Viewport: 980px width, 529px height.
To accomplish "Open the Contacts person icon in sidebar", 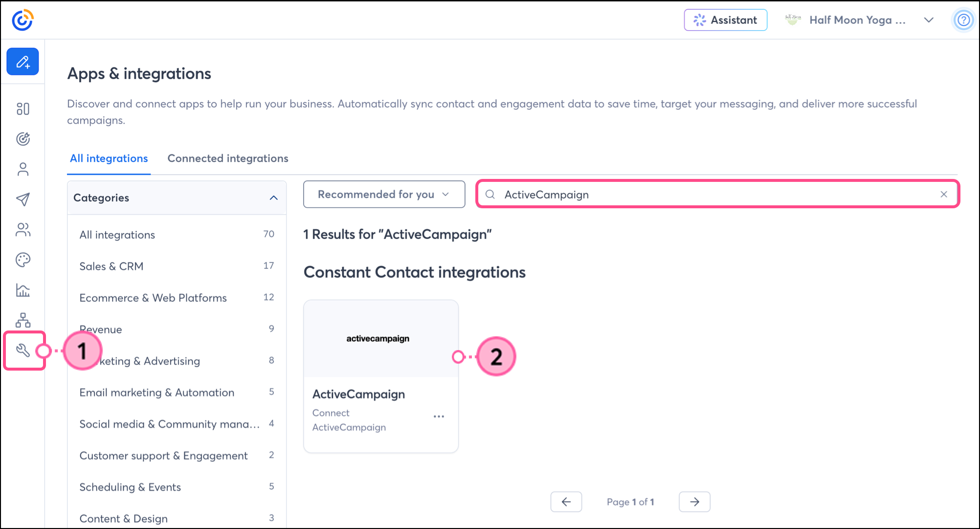I will pyautogui.click(x=23, y=169).
